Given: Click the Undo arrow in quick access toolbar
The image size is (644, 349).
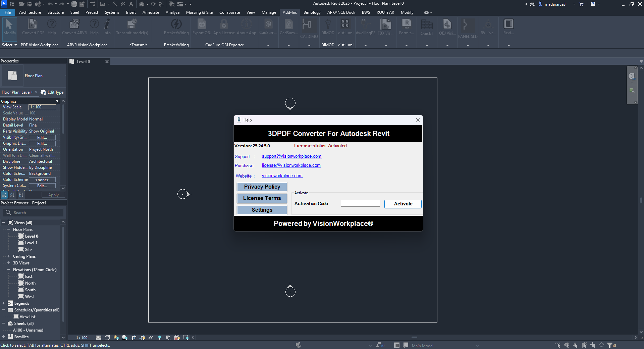Looking at the screenshot, I should [50, 4].
